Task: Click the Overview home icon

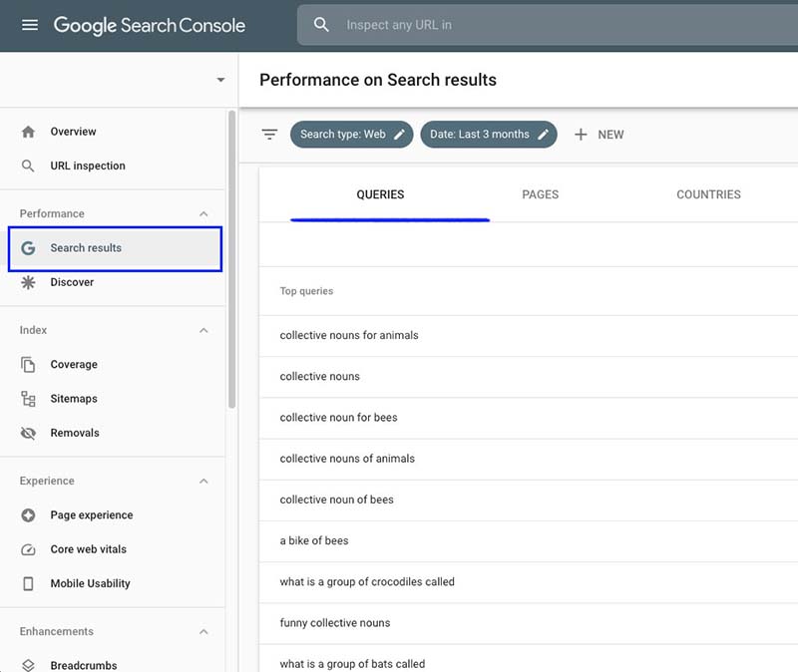Action: click(x=28, y=132)
